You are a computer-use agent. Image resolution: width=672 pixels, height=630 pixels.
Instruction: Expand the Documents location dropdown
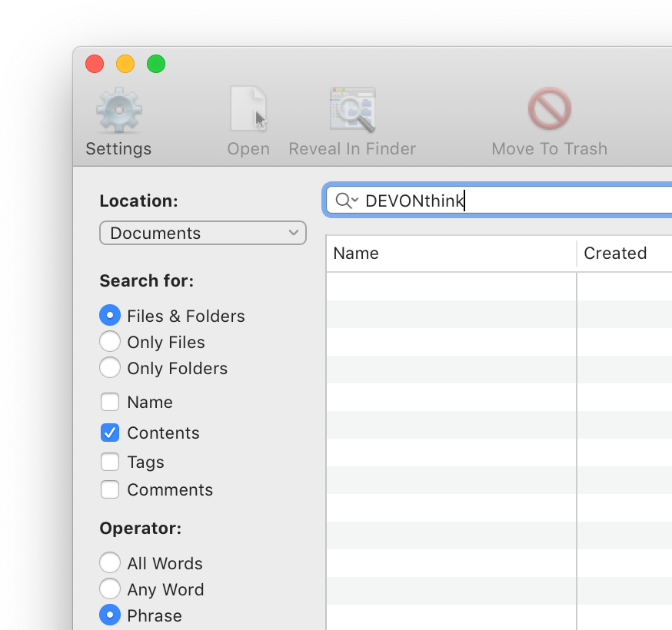point(203,233)
